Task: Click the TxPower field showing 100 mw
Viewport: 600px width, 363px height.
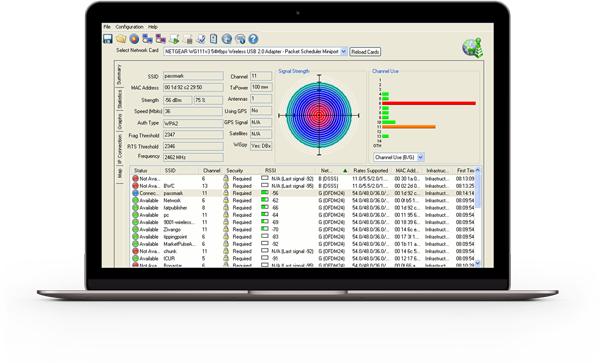Action: pos(261,87)
